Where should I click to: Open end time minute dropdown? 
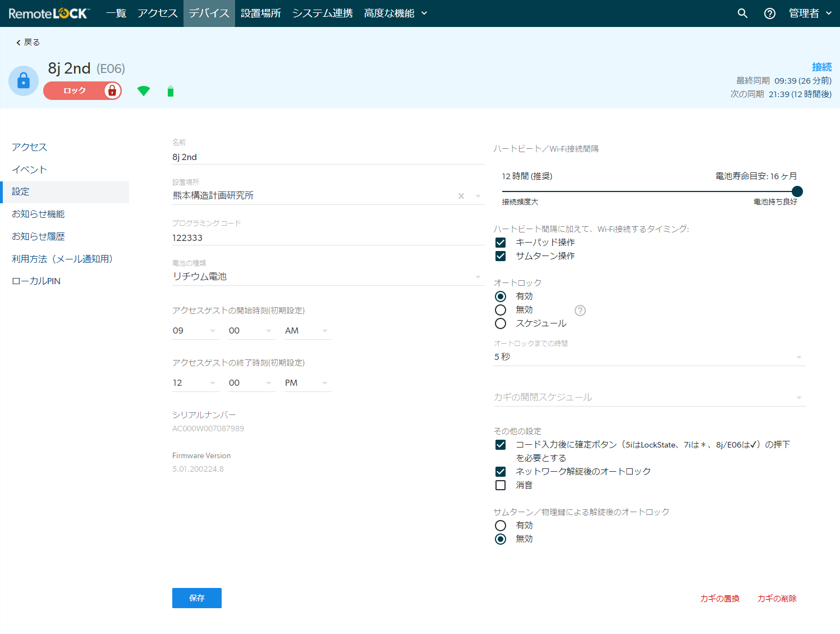(x=251, y=383)
